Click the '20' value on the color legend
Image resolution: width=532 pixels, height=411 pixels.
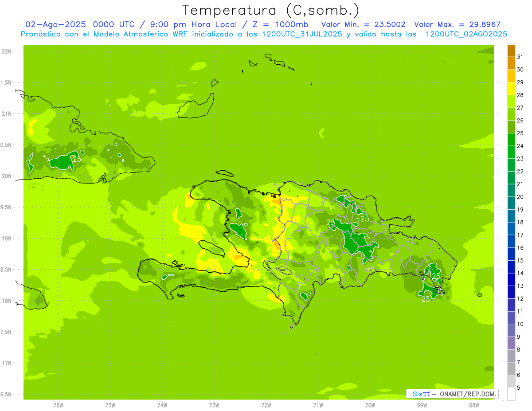point(520,196)
